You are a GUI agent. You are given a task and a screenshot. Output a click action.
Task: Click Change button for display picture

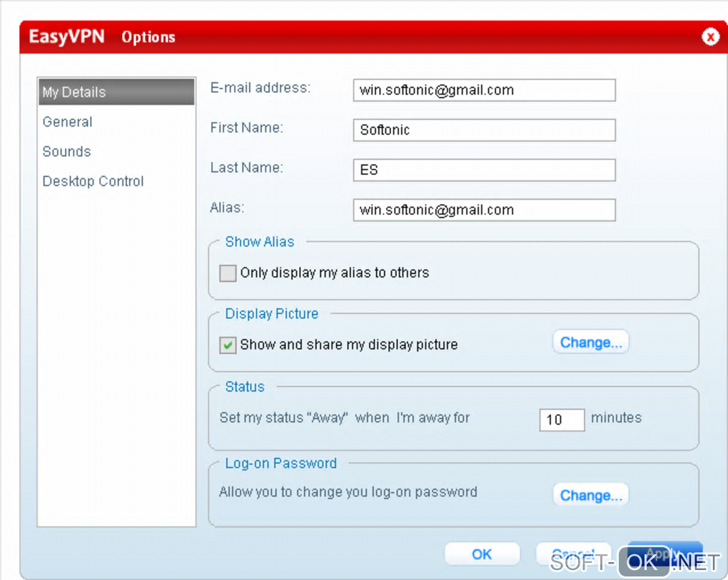[x=590, y=342]
